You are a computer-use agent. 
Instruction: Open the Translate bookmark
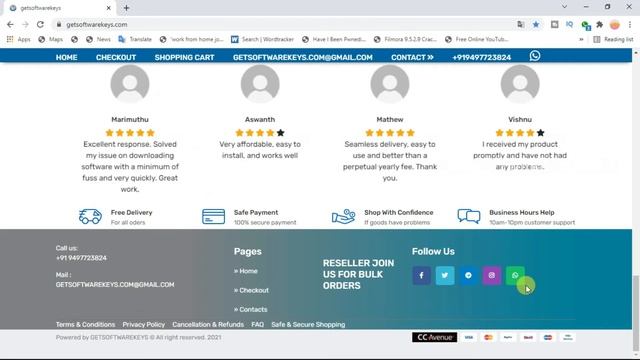point(135,39)
